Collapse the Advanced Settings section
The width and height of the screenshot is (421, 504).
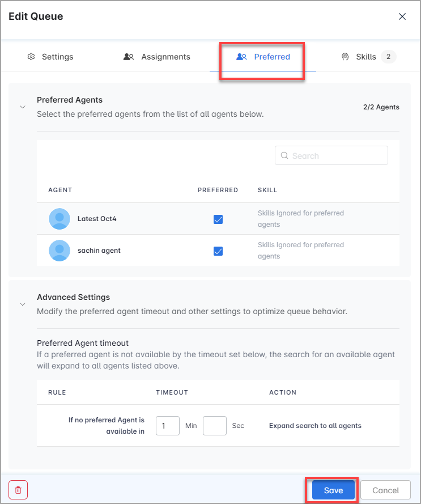[22, 304]
